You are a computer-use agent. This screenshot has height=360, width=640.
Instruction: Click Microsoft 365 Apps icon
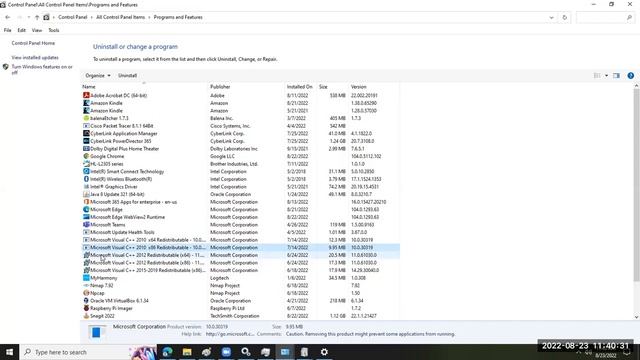[x=86, y=202]
